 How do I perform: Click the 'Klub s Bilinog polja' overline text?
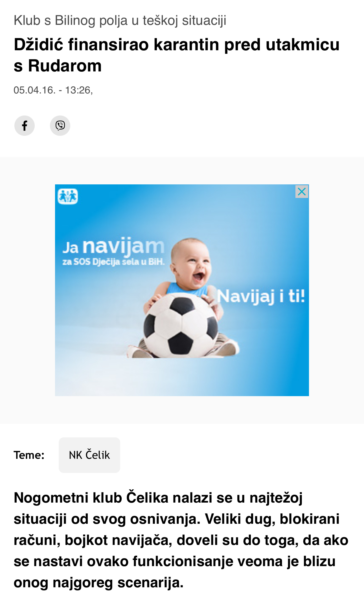click(x=120, y=21)
